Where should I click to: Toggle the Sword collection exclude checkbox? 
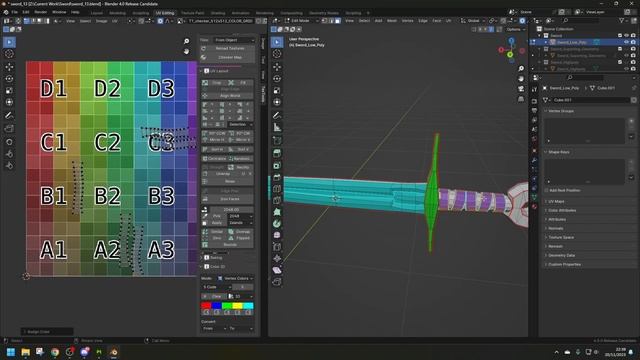click(620, 36)
